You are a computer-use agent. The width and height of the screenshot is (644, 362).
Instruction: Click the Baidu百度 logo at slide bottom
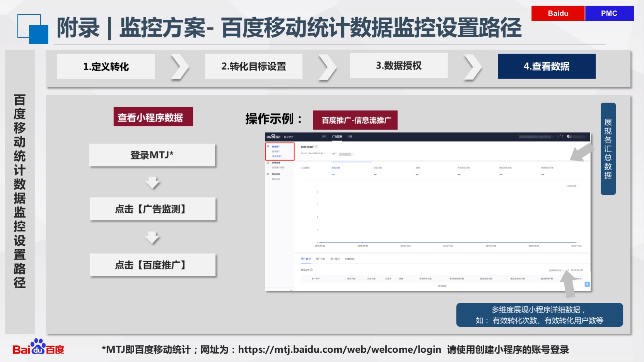point(38,347)
